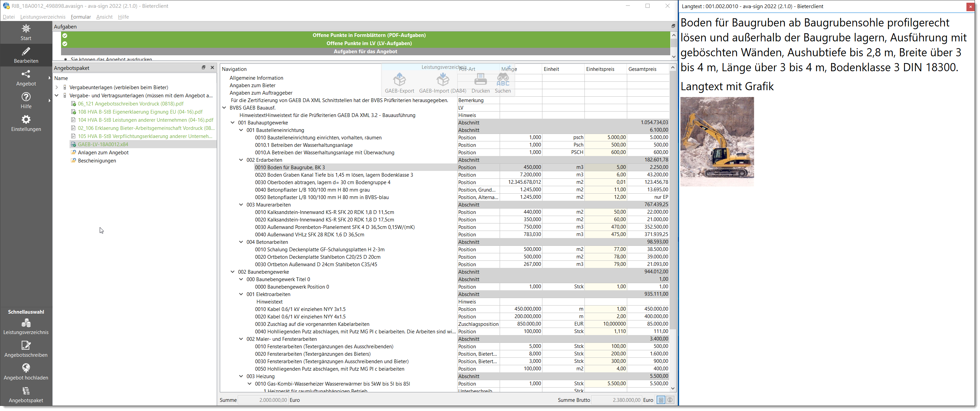Open the Formular menu

point(81,17)
